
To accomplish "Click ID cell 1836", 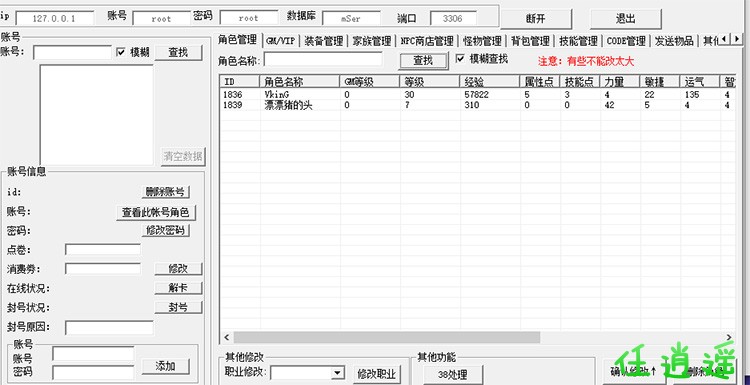I will 233,95.
